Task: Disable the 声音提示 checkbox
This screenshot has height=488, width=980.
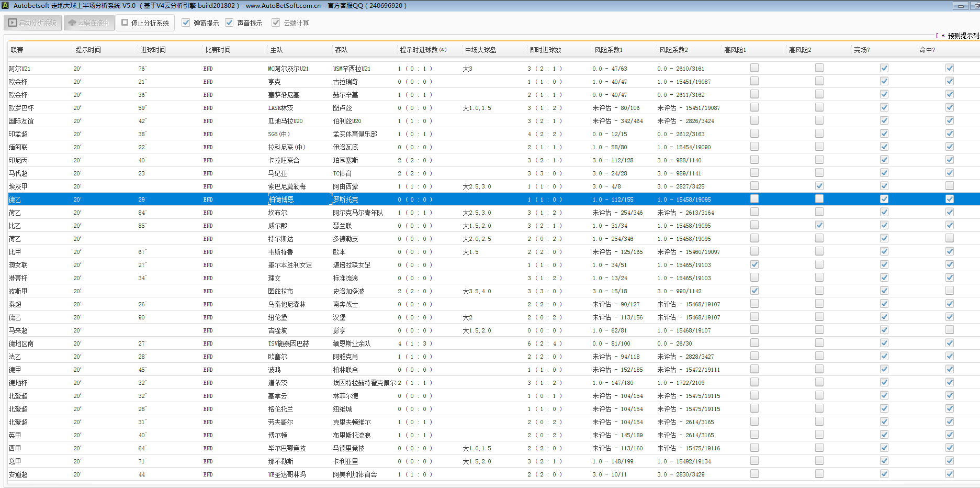Action: coord(229,23)
